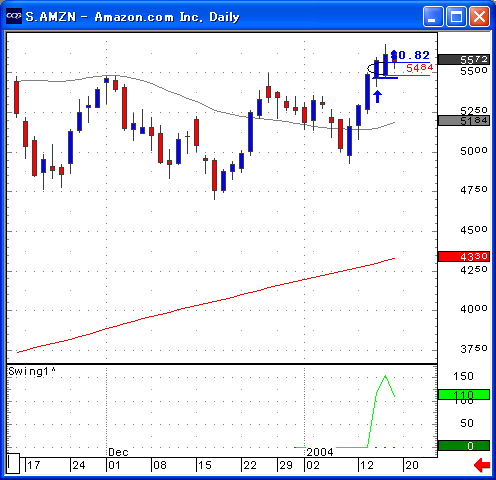Click the 22 date marker on the time axis
Image resolution: width=496 pixels, height=480 pixels.
tap(250, 465)
